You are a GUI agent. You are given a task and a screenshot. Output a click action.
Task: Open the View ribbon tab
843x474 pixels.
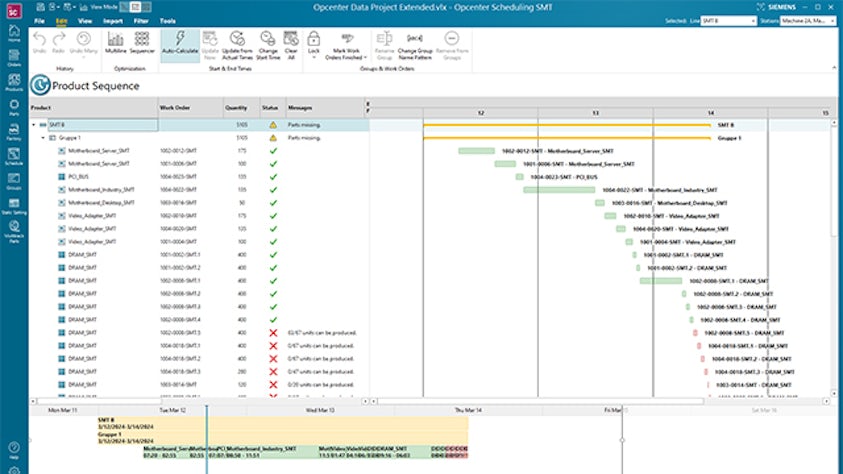pos(85,21)
